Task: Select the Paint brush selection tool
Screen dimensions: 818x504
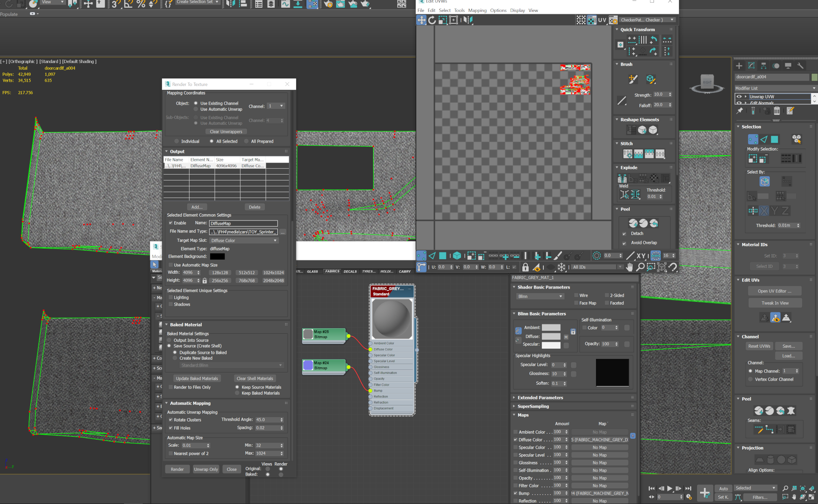Action: [559, 256]
